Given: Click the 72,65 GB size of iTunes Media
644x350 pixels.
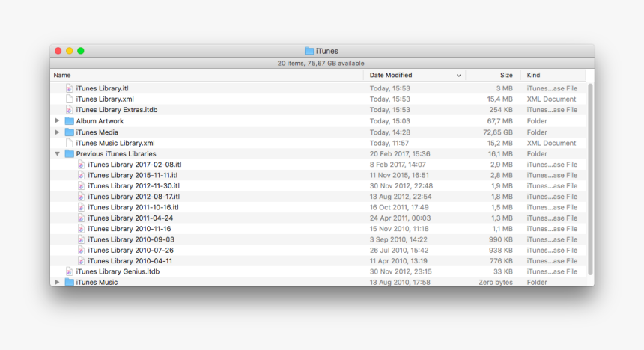Looking at the screenshot, I should pyautogui.click(x=498, y=132).
